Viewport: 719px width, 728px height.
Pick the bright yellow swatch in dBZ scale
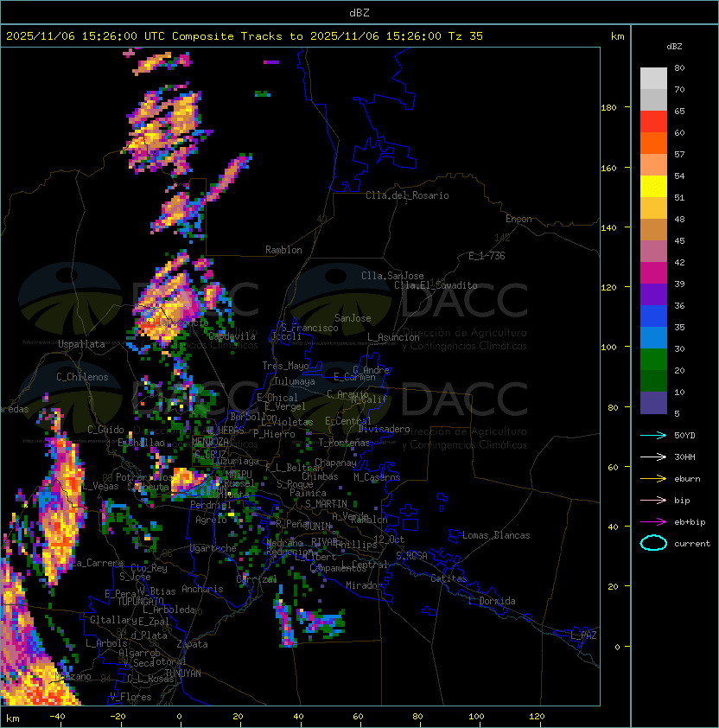click(653, 187)
